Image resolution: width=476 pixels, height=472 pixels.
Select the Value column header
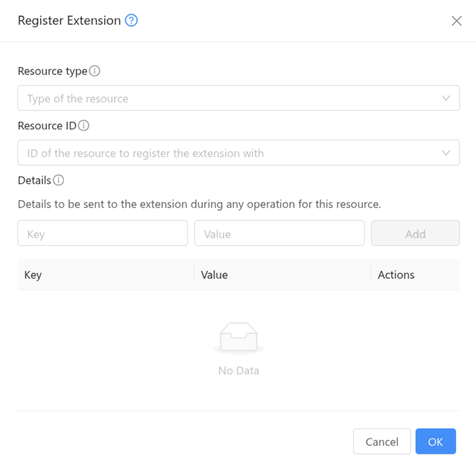[x=214, y=275]
